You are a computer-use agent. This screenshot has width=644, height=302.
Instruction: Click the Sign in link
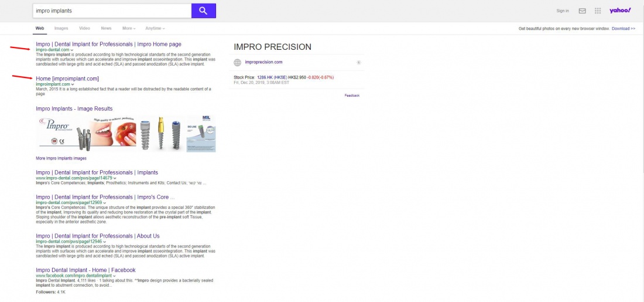[562, 11]
